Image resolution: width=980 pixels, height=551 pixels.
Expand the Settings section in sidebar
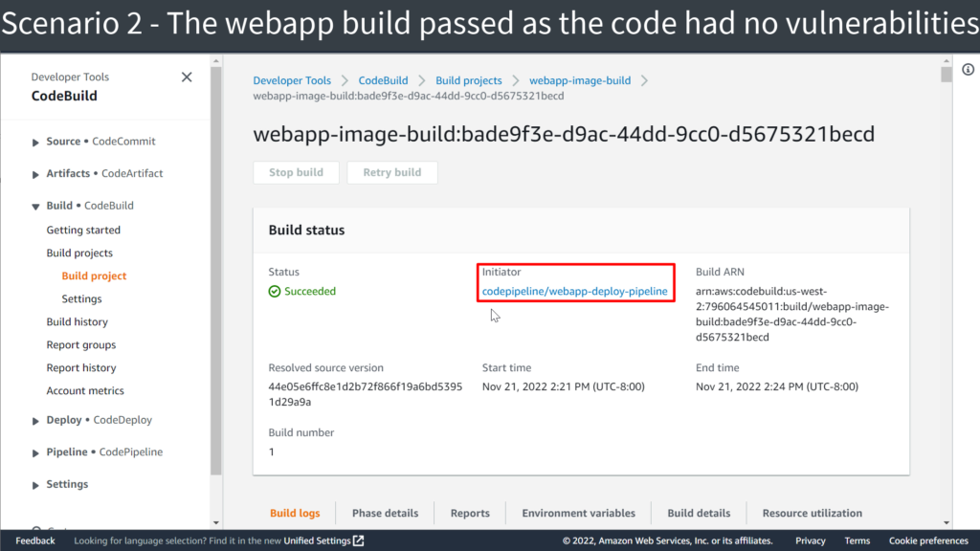click(35, 485)
